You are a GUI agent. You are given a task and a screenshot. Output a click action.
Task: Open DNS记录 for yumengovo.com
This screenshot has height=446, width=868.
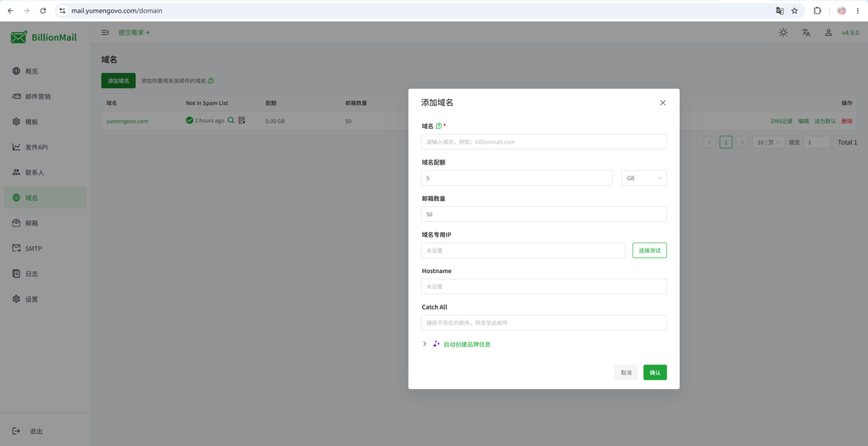click(x=782, y=121)
